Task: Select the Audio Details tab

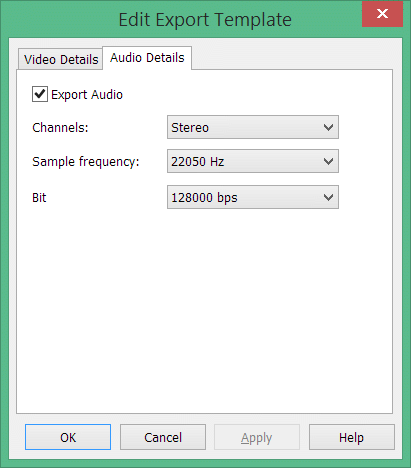Action: coord(147,58)
